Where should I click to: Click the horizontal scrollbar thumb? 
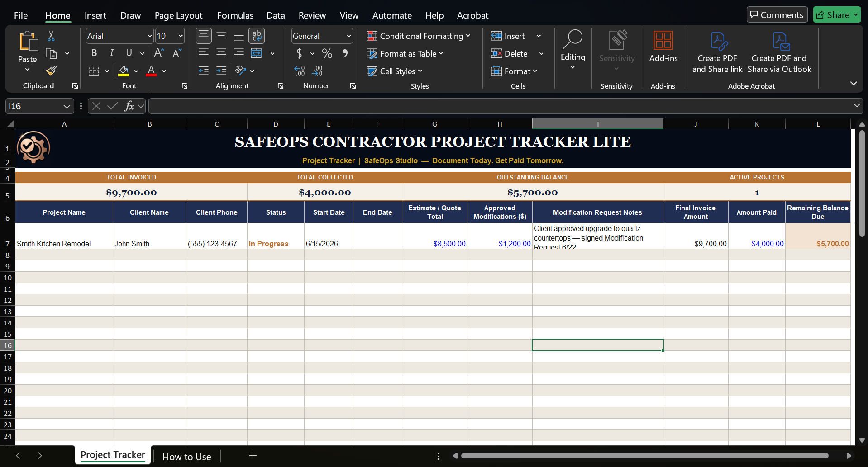[644, 456]
